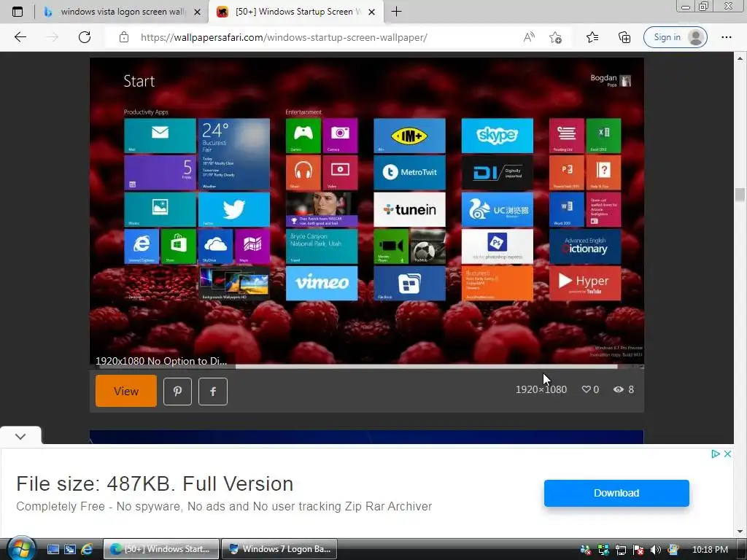Open Edge Settings and more menu
Image resolution: width=747 pixels, height=560 pixels.
pos(726,37)
